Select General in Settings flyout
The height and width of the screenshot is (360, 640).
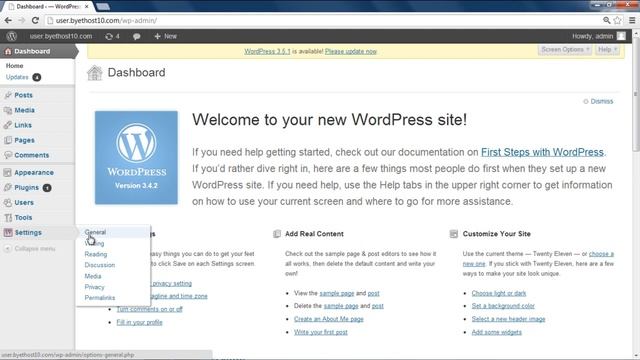click(96, 232)
